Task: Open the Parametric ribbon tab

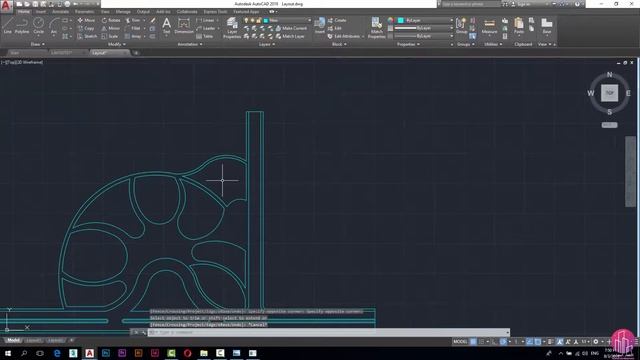Action: 84,12
